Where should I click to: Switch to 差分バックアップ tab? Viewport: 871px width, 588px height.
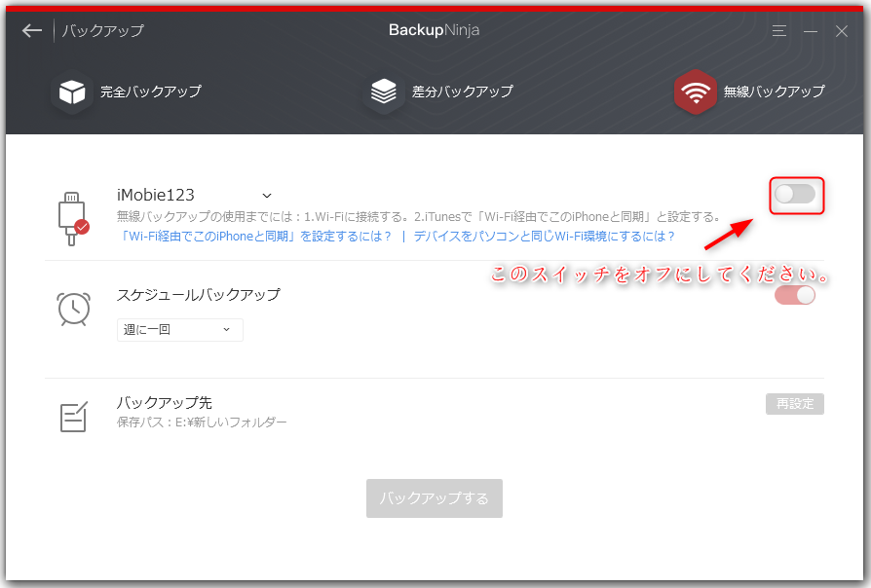coord(438,92)
